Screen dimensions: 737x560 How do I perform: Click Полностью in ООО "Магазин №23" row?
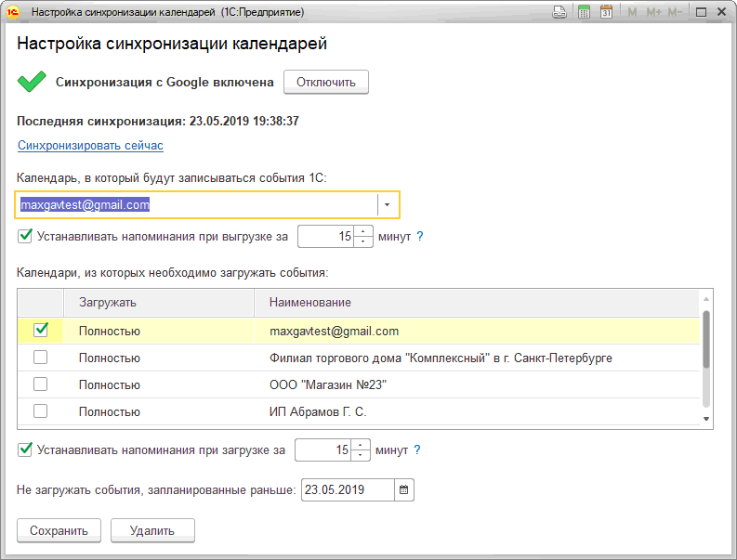110,384
